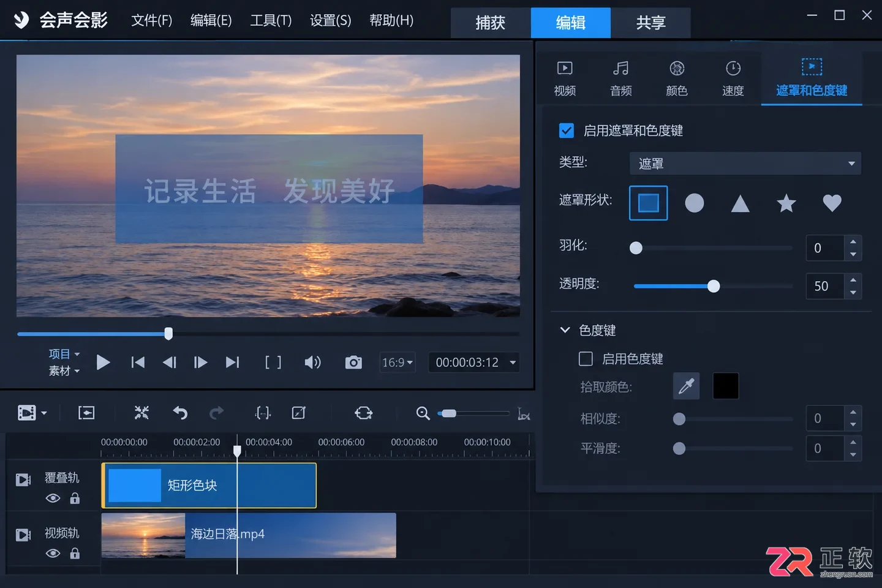Choose the heart mask shape
This screenshot has height=588, width=882.
pyautogui.click(x=832, y=203)
